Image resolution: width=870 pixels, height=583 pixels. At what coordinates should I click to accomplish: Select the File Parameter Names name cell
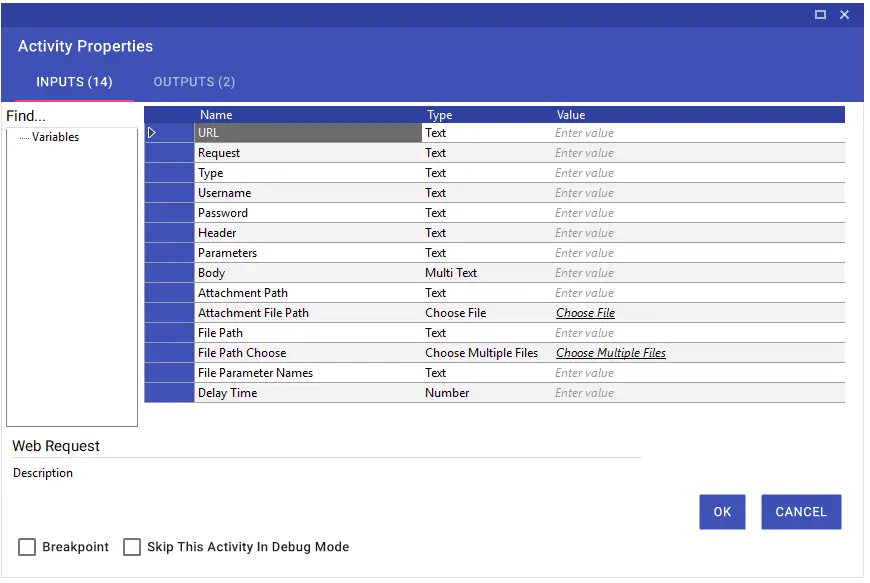pos(308,373)
